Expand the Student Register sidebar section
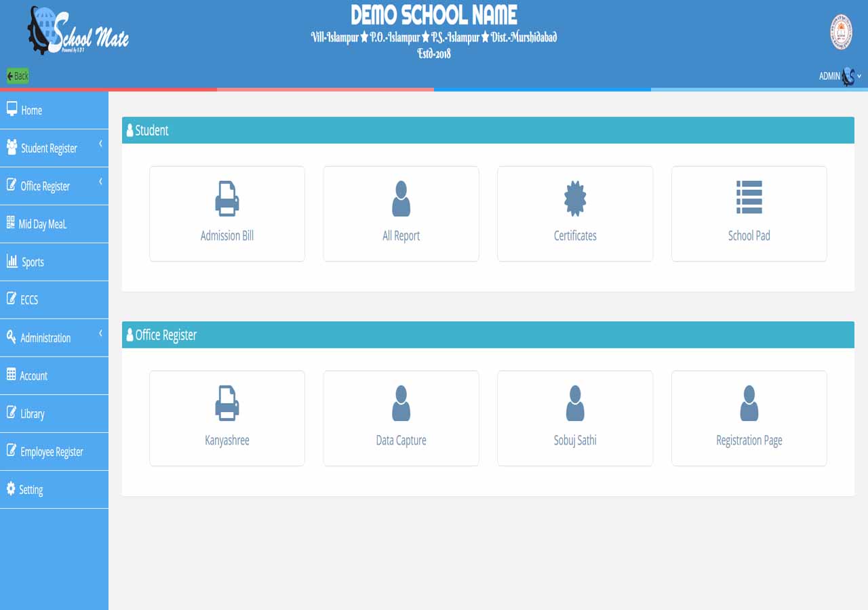Viewport: 868px width, 610px height. (x=50, y=148)
